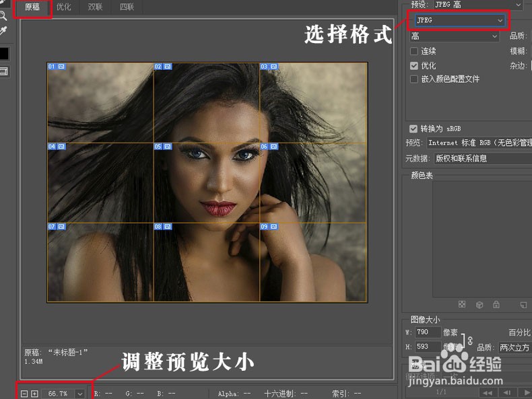Toggle slice visibility button in toolbar
The height and width of the screenshot is (399, 532).
(x=4, y=71)
